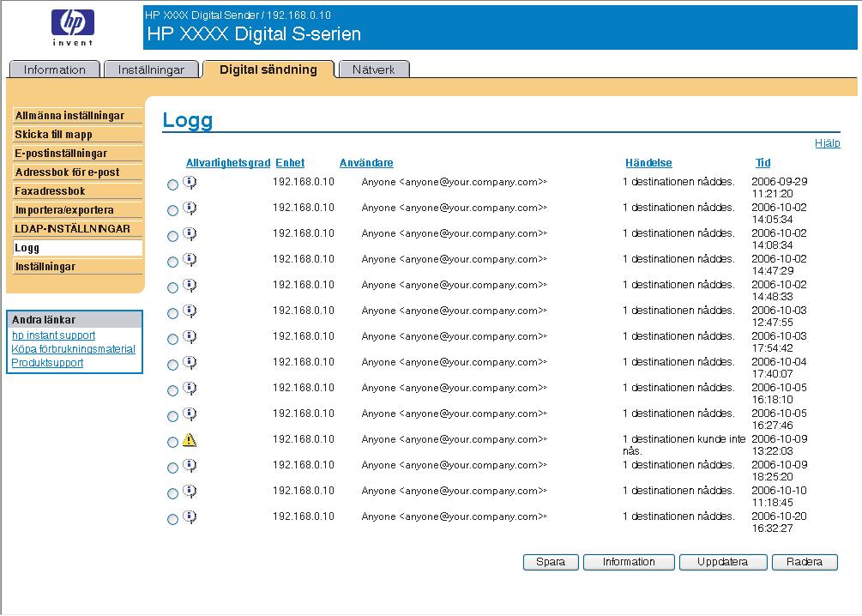Select radio button for 2006-10-05 16:18:10 entry
This screenshot has width=862, height=616.
coord(172,391)
